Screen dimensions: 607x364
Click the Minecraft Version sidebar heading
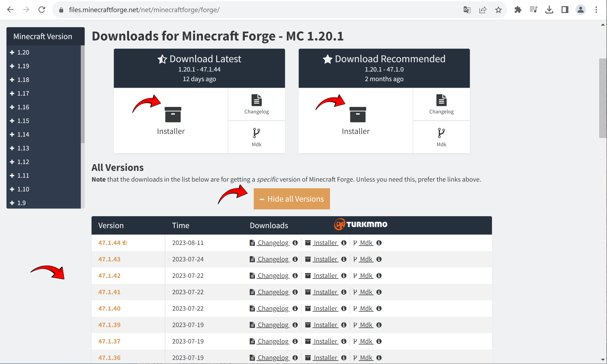(x=43, y=36)
